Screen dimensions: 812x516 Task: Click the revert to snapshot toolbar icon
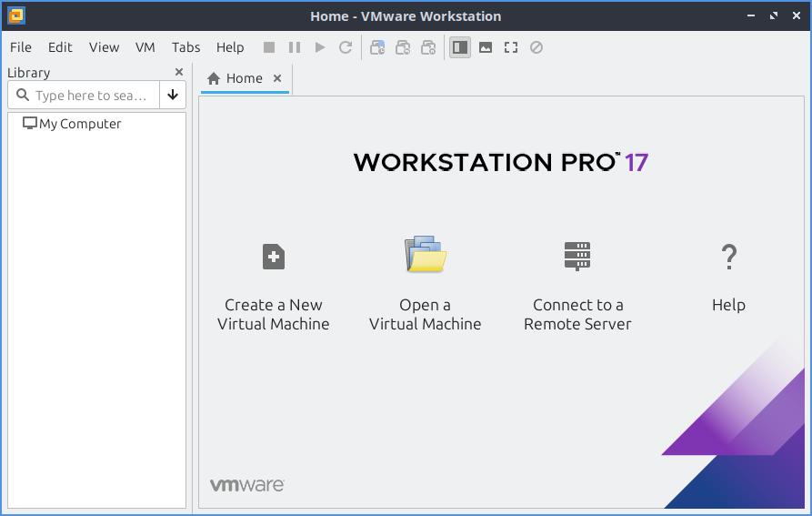pyautogui.click(x=403, y=47)
